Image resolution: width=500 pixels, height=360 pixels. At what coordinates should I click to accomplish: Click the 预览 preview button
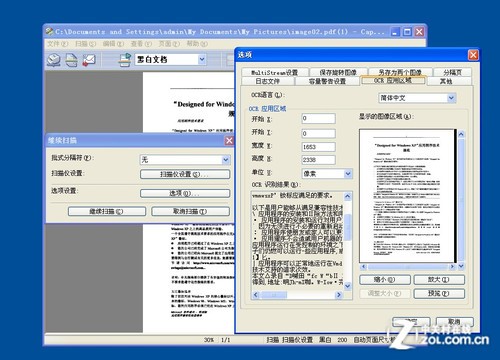coord(439,294)
